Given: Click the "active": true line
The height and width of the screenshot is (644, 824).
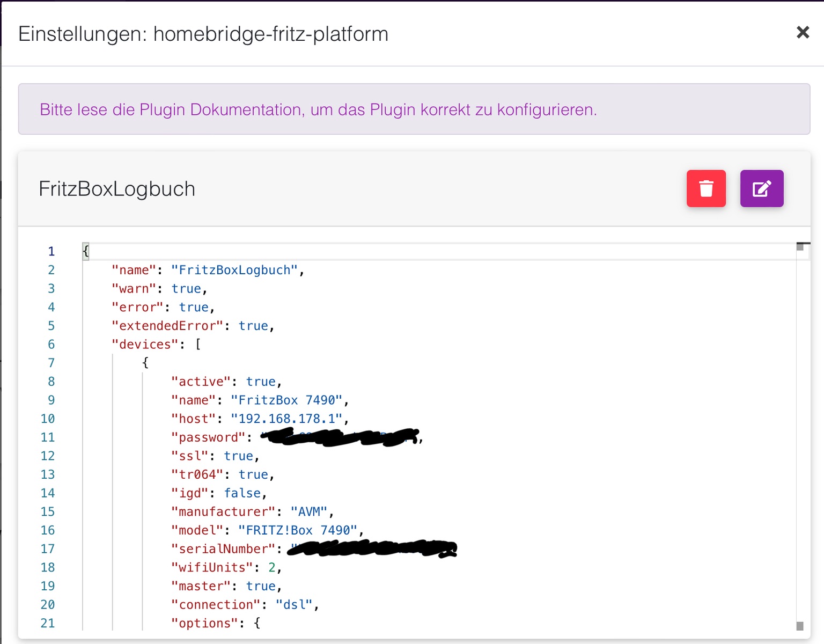Looking at the screenshot, I should 226,382.
